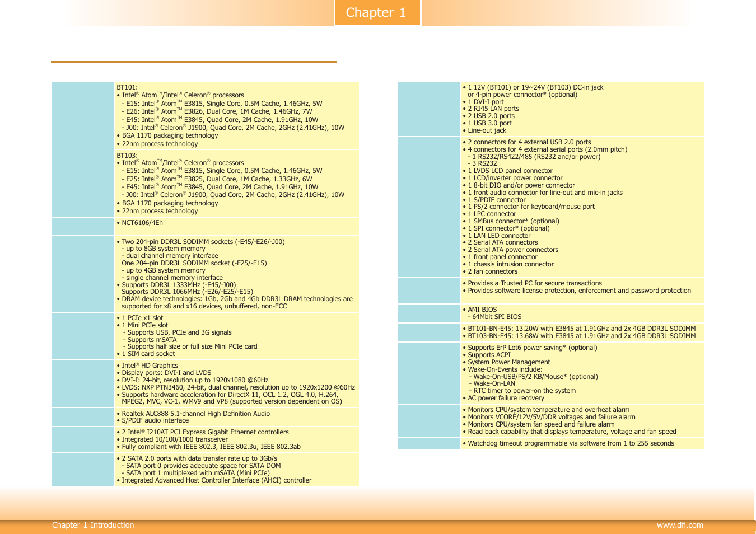Viewport: 756px width, 534px height.
Task: Click the 2 connectors for 4 external USB 2.0 line
Action: pyautogui.click(x=527, y=142)
